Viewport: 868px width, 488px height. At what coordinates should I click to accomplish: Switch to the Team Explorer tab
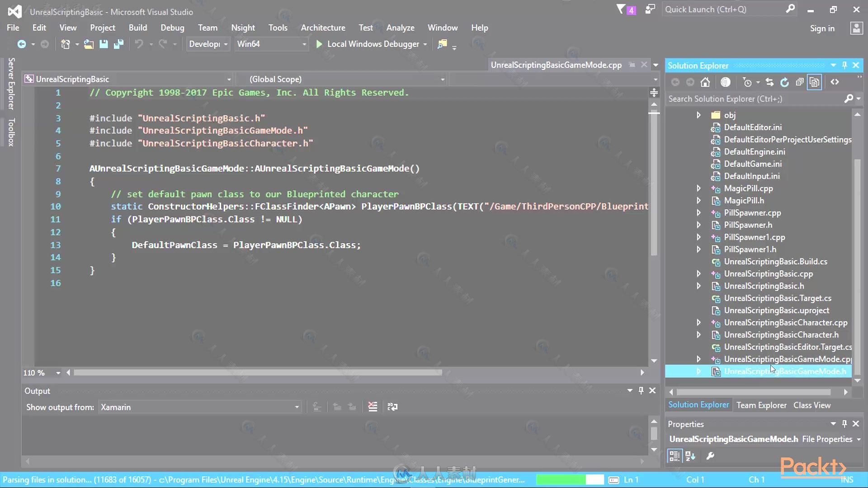761,405
